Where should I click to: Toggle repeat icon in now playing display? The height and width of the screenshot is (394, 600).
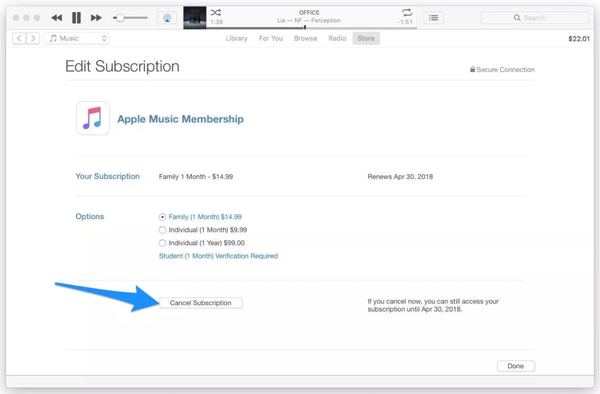click(x=407, y=12)
